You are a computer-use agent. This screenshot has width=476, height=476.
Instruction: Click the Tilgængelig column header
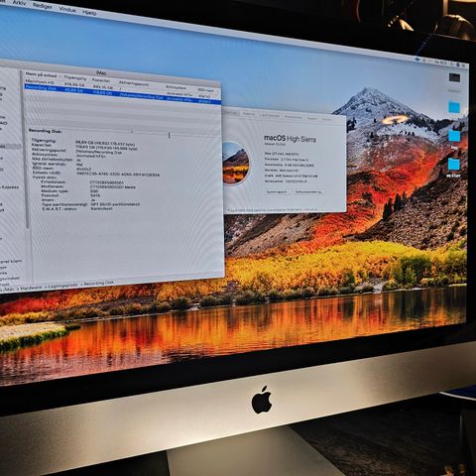75,78
